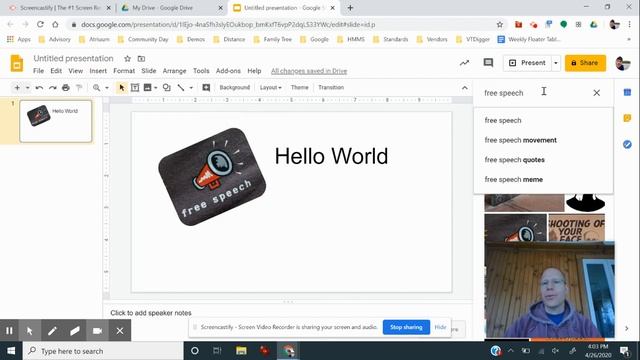640x360 pixels.
Task: Click the Hide link in sharing bar
Action: click(440, 327)
